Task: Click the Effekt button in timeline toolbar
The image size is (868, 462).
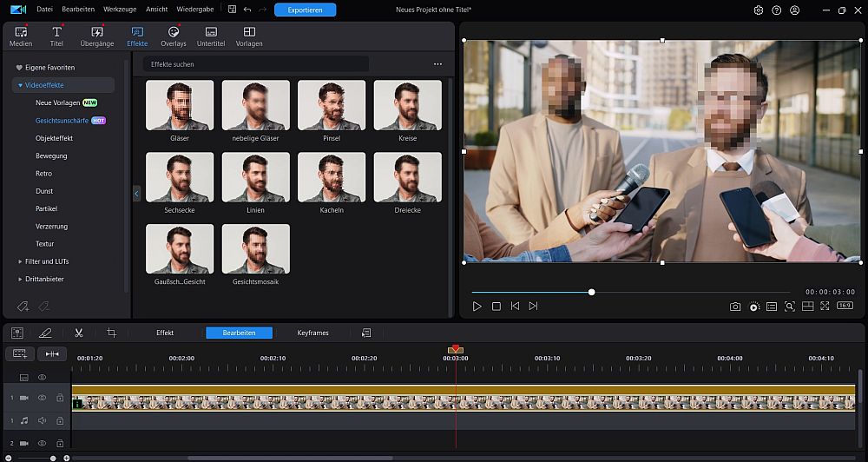Action: click(x=165, y=333)
